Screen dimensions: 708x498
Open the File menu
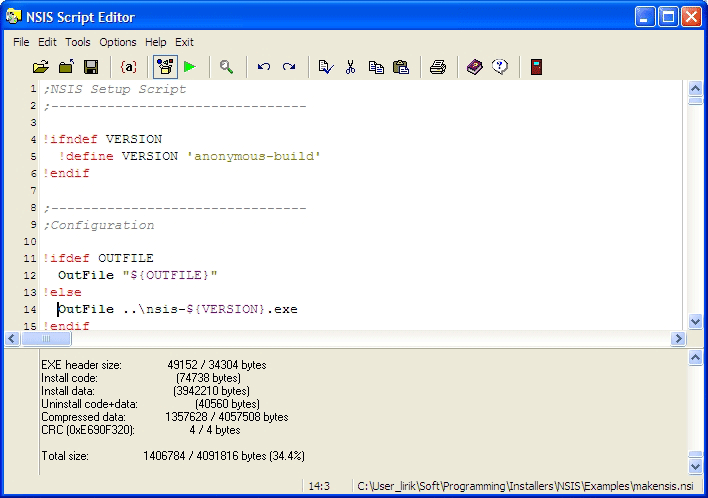click(21, 42)
